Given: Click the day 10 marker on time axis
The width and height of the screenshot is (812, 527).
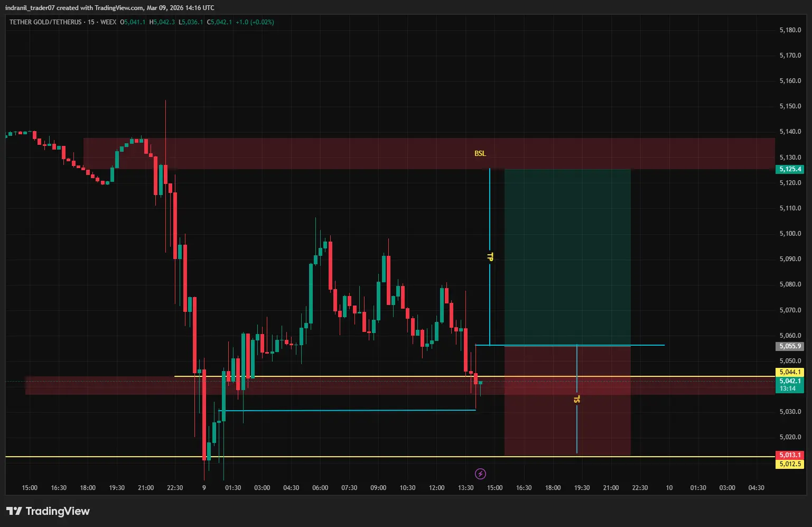Looking at the screenshot, I should pyautogui.click(x=669, y=487).
